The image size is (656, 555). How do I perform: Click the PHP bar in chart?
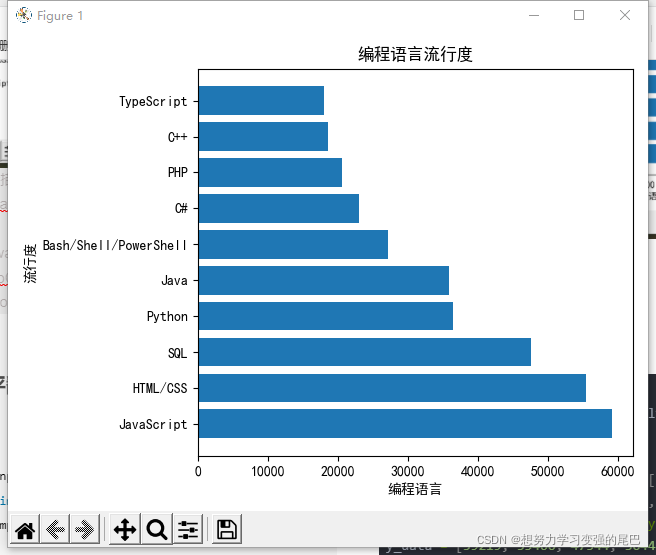pyautogui.click(x=270, y=172)
